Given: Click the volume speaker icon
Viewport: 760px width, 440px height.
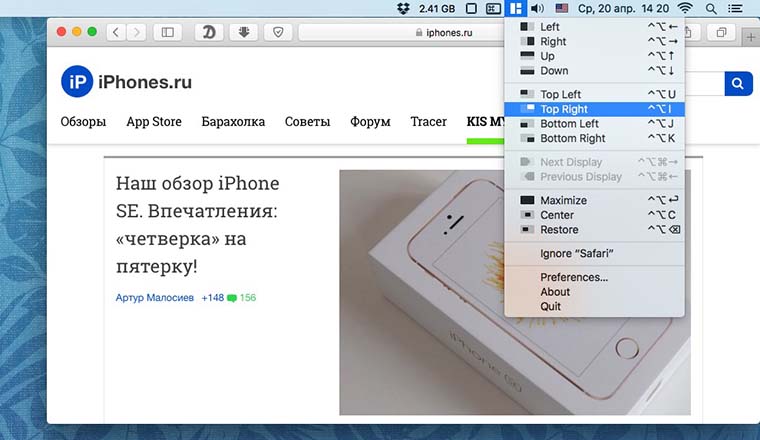Looking at the screenshot, I should coord(537,8).
